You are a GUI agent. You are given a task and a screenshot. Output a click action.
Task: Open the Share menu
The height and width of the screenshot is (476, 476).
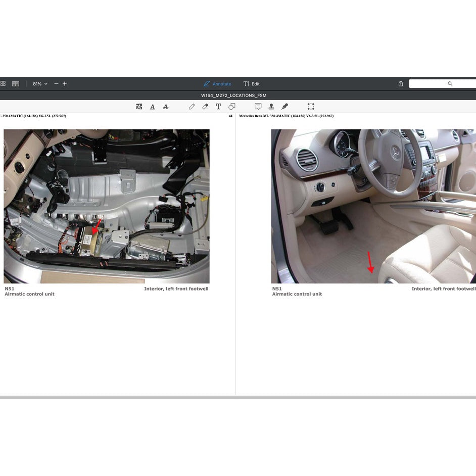[x=400, y=83]
